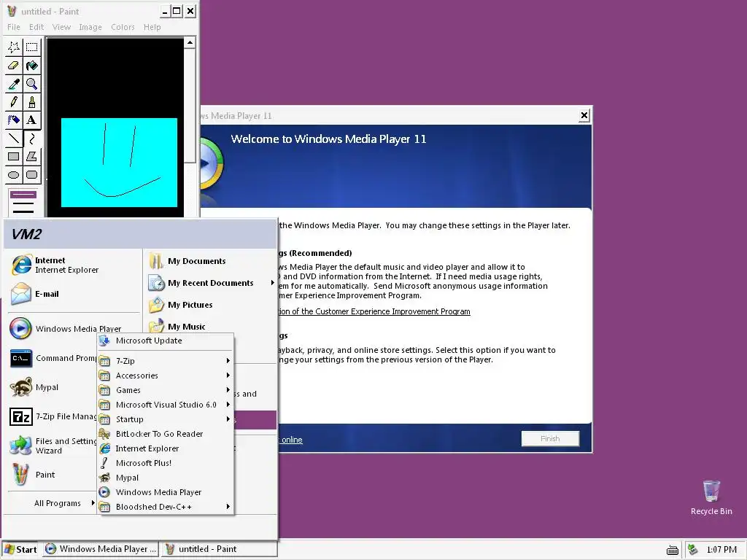
Task: Open Windows Media Player from All Programs list
Action: click(x=166, y=492)
